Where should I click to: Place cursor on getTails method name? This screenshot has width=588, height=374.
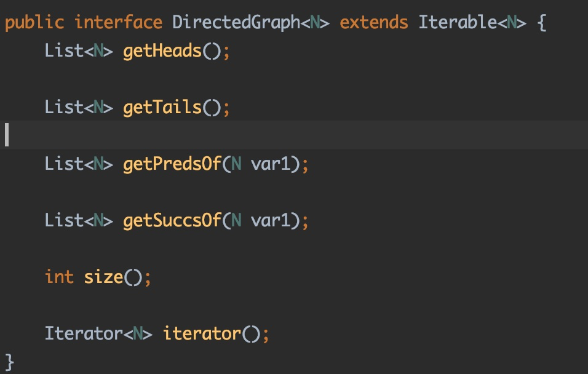162,107
